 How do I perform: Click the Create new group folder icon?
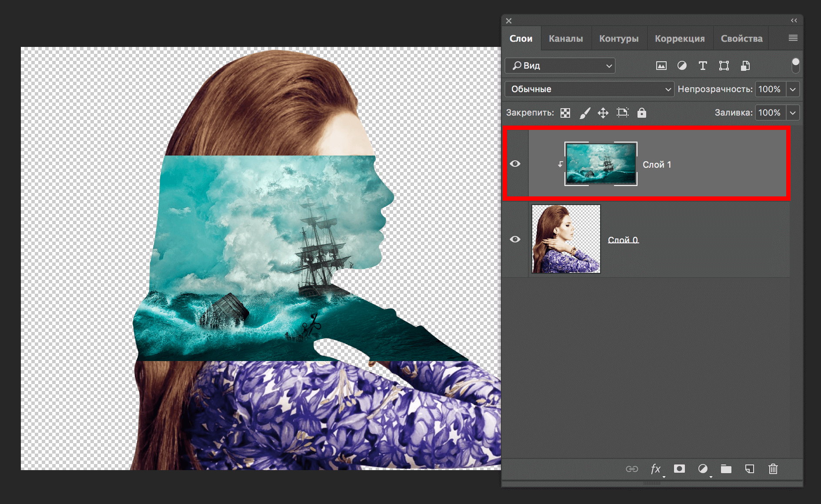point(725,469)
